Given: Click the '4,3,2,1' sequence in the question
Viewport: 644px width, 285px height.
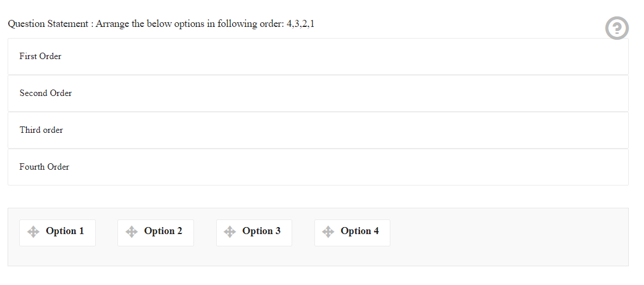Looking at the screenshot, I should pyautogui.click(x=300, y=24).
